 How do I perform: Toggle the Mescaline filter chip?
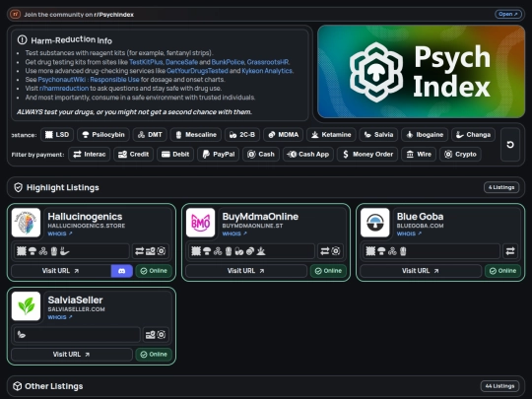(x=196, y=135)
